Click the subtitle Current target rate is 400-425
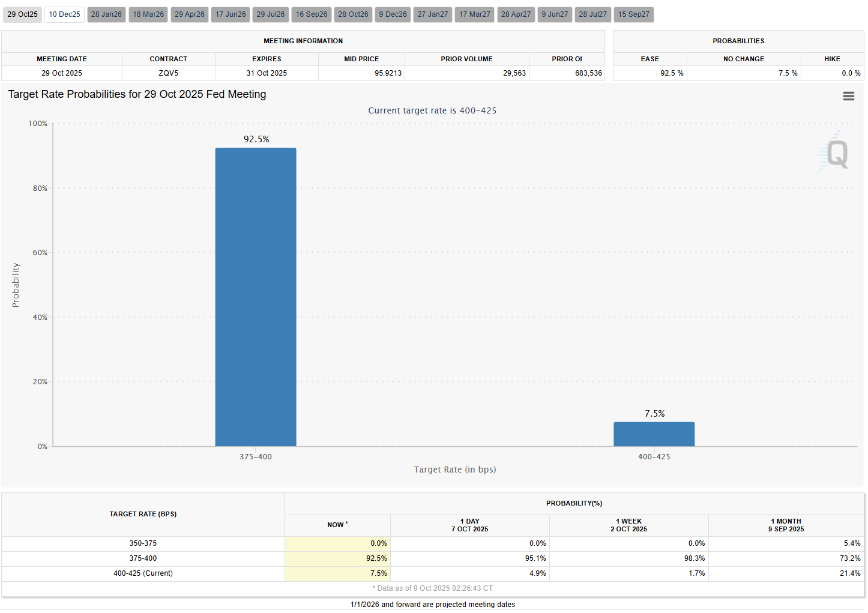The width and height of the screenshot is (868, 613). 432,110
